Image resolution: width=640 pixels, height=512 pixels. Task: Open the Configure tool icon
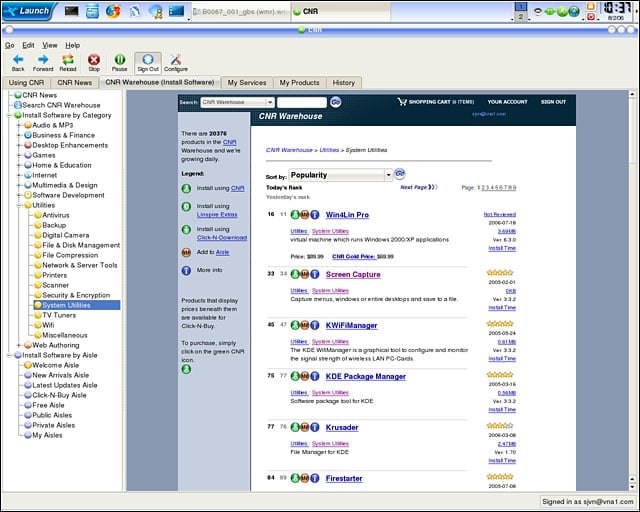coord(176,60)
